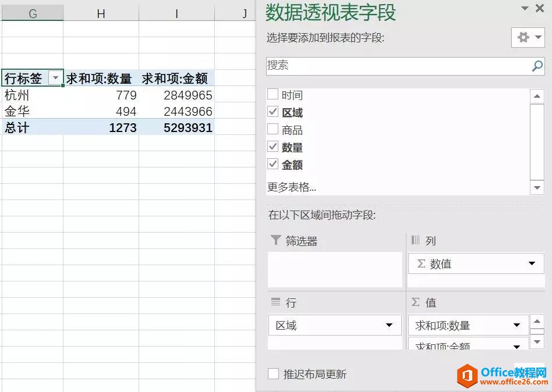Click the sigma icon next to 值 area label
The height and width of the screenshot is (392, 552).
(x=414, y=302)
